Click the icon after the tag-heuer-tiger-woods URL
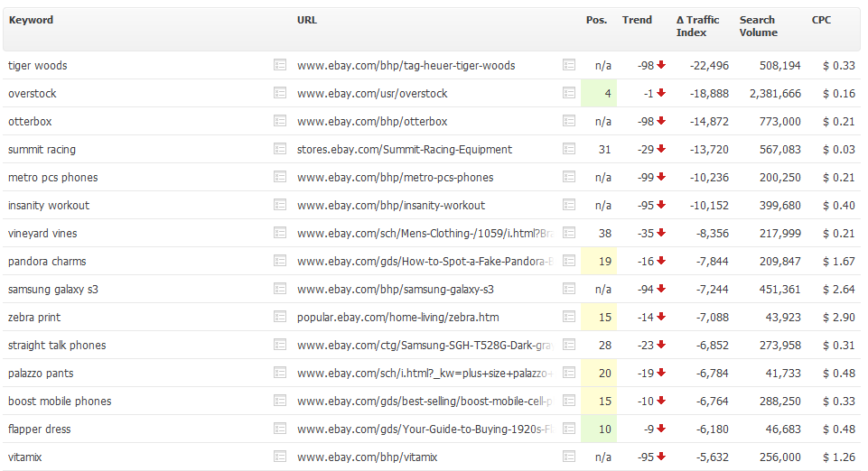The height and width of the screenshot is (471, 868). [x=568, y=65]
